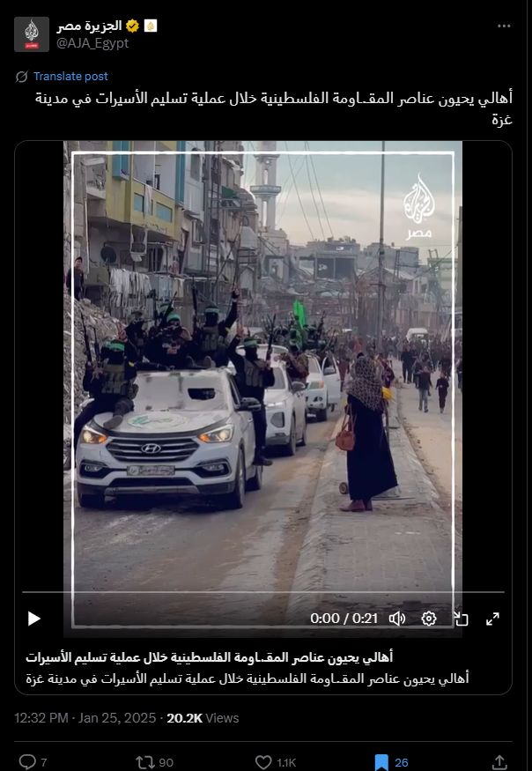
Task: Open the reply comment icon
Action: (x=27, y=762)
